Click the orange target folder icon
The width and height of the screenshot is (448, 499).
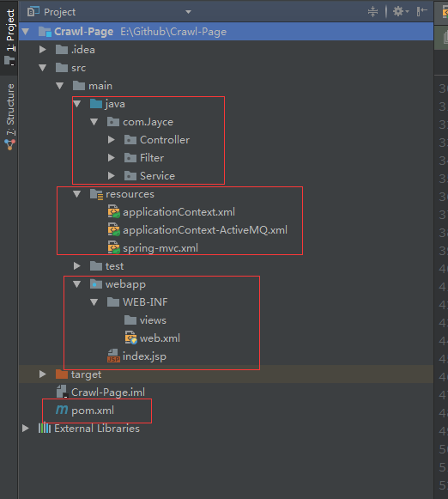pyautogui.click(x=62, y=374)
